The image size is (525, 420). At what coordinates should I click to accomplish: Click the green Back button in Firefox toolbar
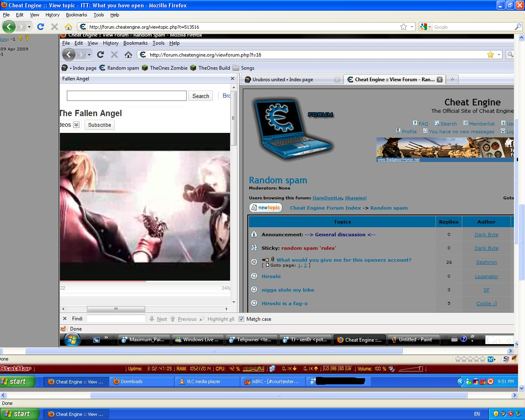pyautogui.click(x=9, y=27)
